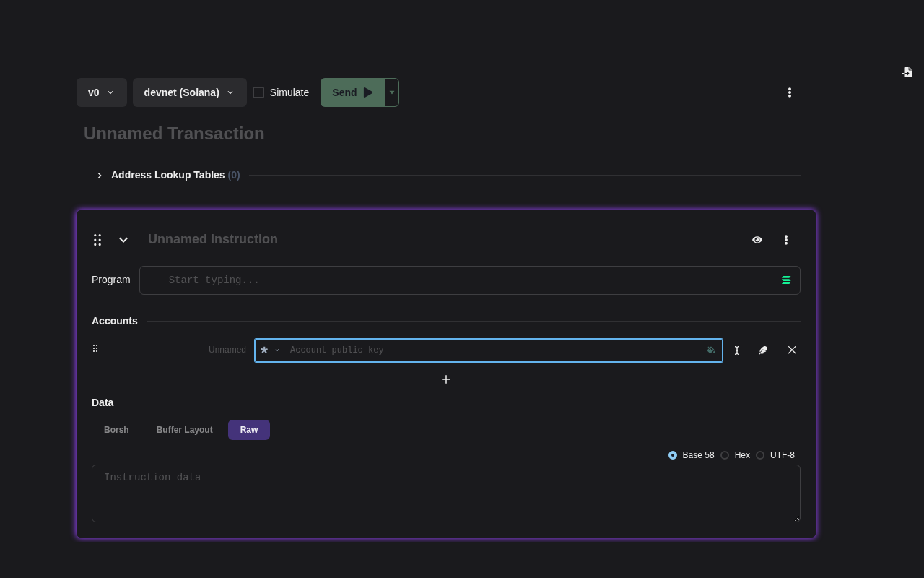The image size is (924, 578).
Task: Select the Hex encoding radio button
Action: (725, 455)
